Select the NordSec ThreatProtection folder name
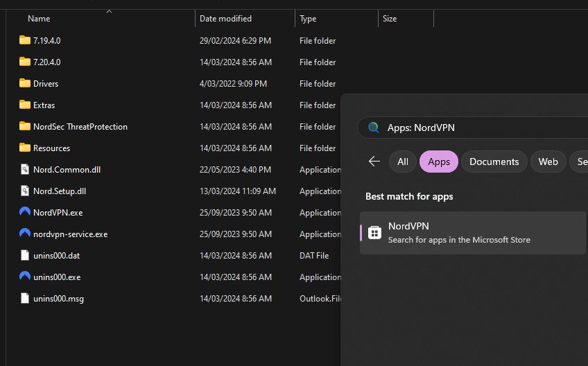The image size is (588, 366). [80, 127]
